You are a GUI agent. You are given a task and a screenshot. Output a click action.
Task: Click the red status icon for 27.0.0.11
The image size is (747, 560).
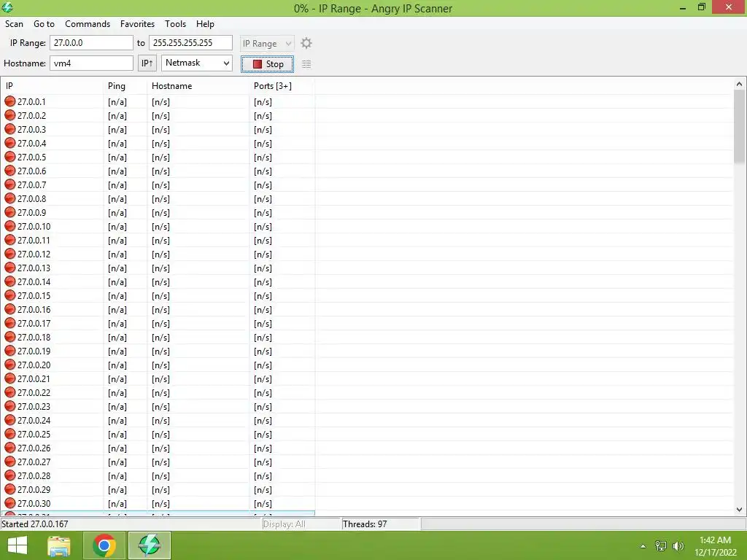pyautogui.click(x=10, y=239)
